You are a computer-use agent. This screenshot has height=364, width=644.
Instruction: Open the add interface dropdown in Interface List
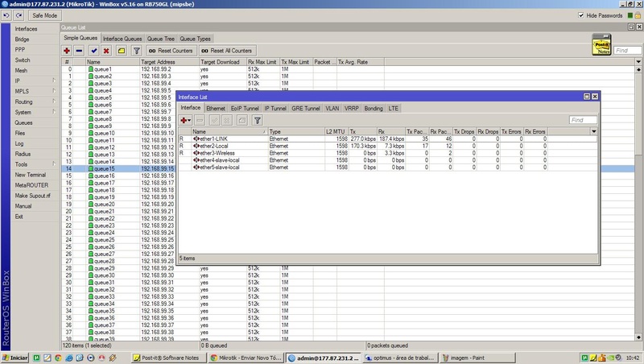pos(186,120)
